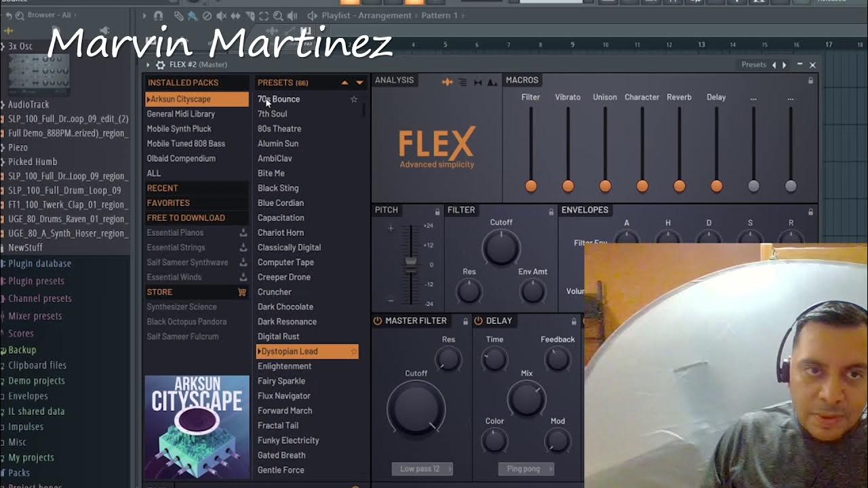Select the stereo analysis view icon
The image size is (868, 488).
pyautogui.click(x=477, y=82)
